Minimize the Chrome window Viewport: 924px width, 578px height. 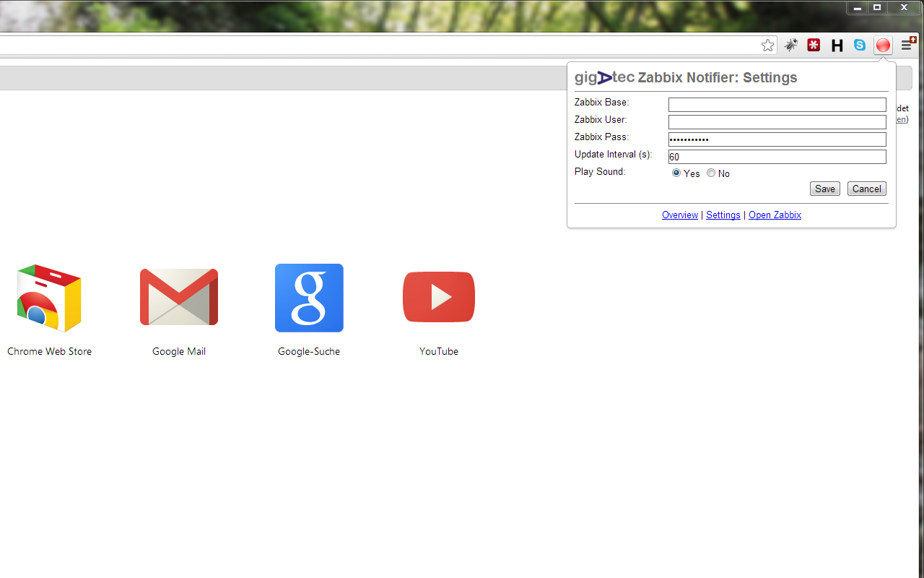(x=857, y=7)
